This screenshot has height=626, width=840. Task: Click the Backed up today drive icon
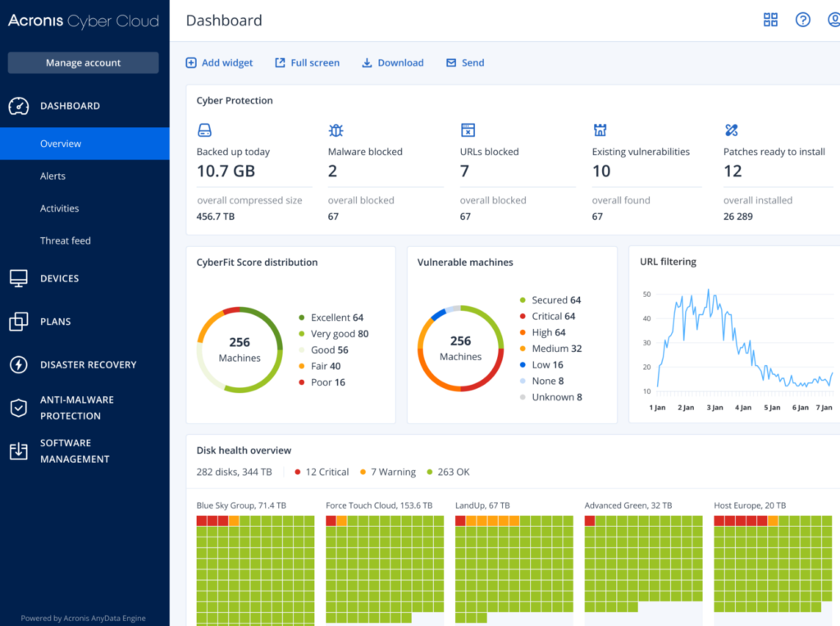point(204,130)
